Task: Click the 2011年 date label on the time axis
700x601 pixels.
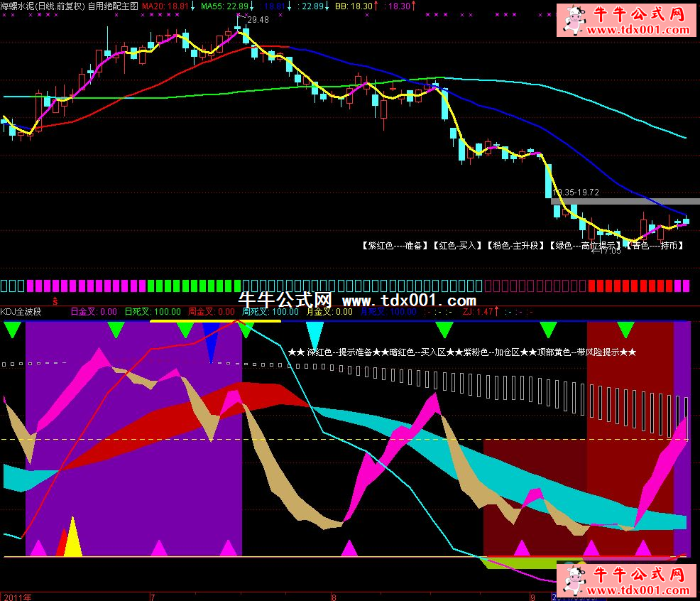Action: pos(17,597)
